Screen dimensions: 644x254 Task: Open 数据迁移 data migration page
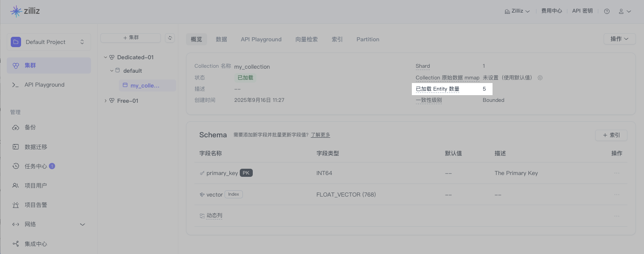pyautogui.click(x=35, y=147)
